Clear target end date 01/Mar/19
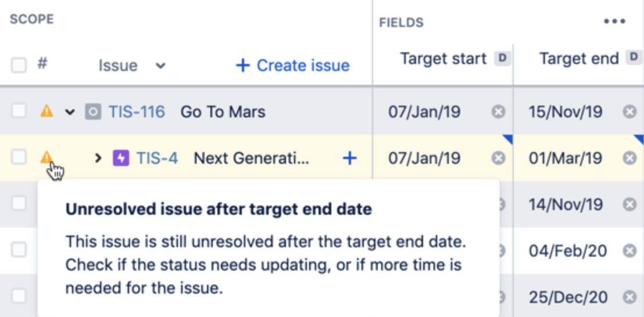 (629, 158)
